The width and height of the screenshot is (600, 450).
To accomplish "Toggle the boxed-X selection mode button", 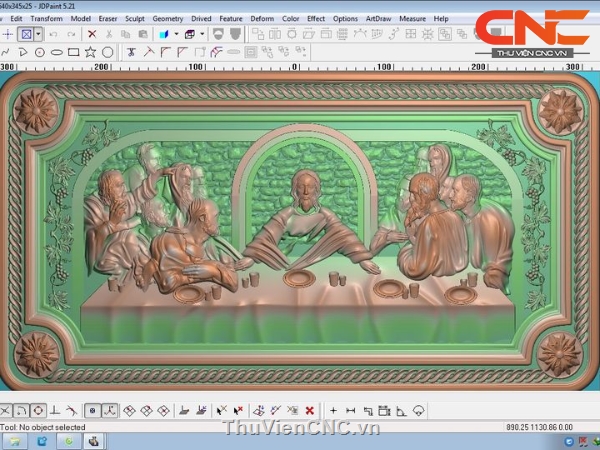I will click(26, 34).
